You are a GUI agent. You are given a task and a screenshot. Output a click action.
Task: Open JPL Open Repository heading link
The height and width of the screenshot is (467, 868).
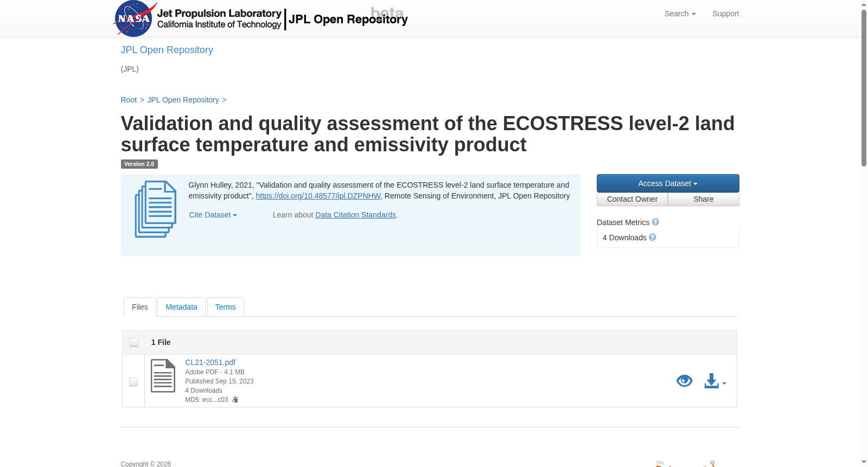(167, 50)
